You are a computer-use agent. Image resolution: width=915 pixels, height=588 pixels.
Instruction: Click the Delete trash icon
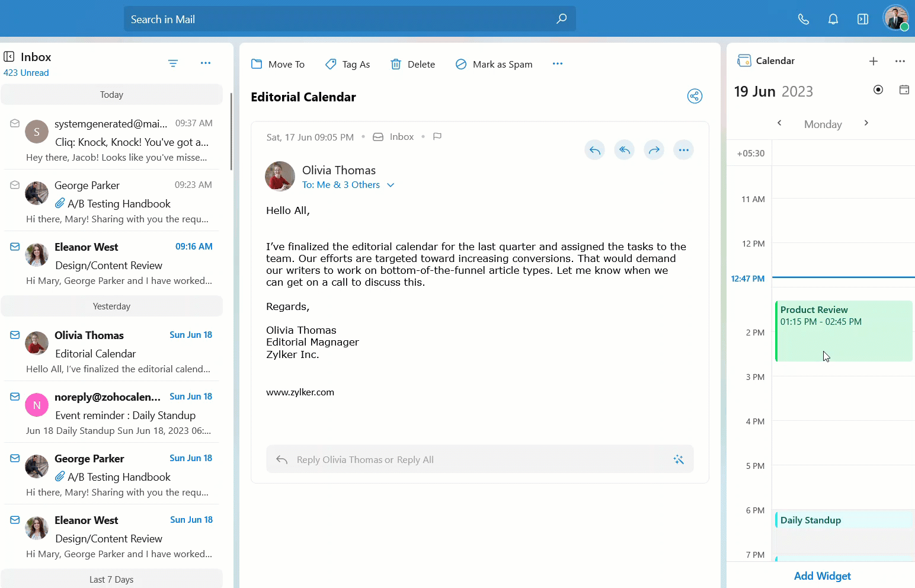tap(396, 64)
